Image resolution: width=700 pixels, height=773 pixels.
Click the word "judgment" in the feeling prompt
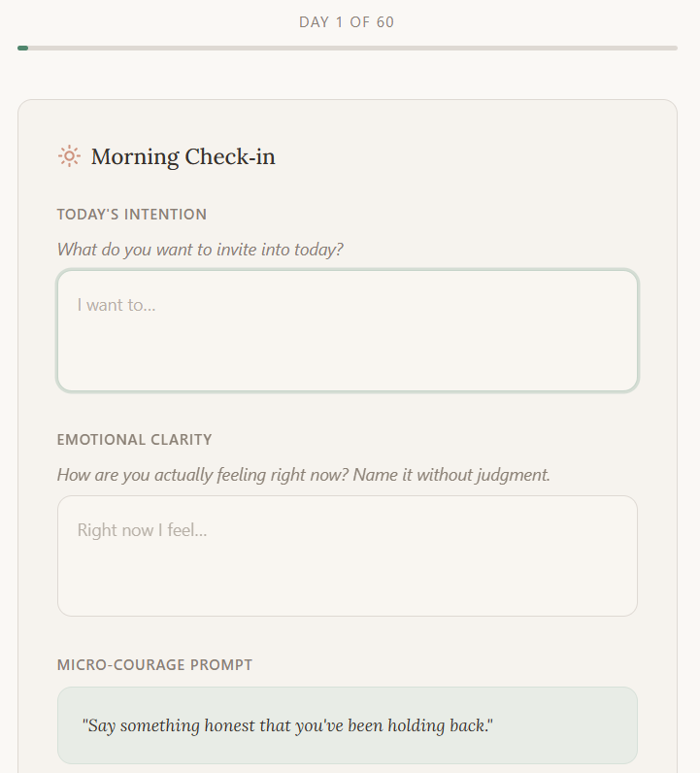click(514, 475)
